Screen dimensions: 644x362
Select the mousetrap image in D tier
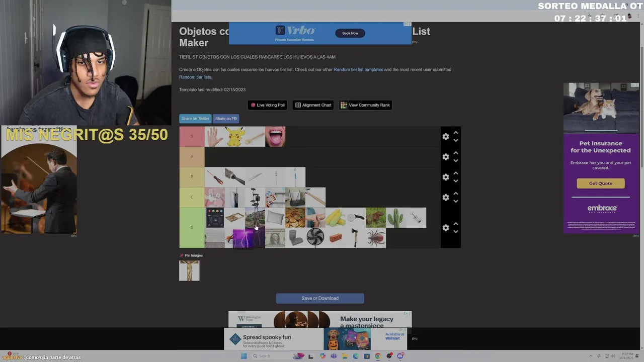(x=235, y=218)
